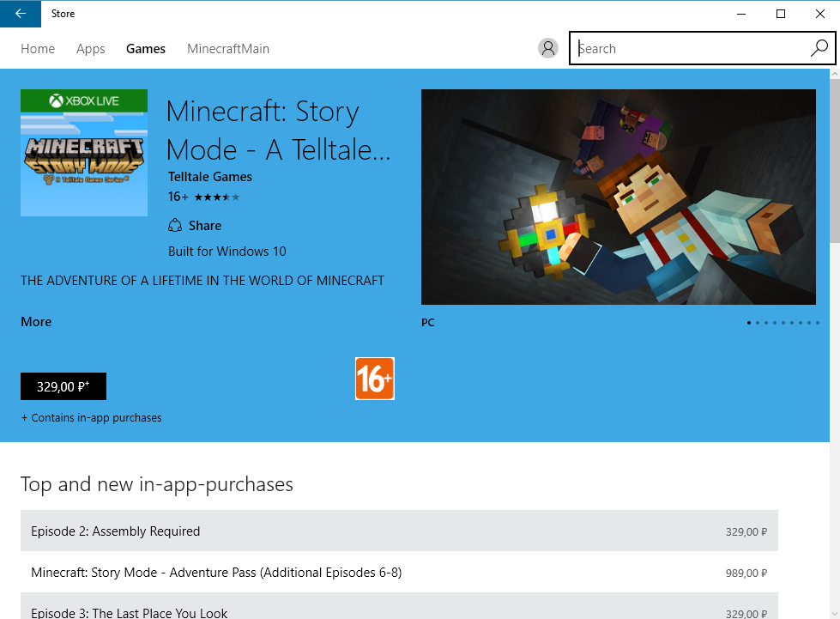The height and width of the screenshot is (619, 840).
Task: Expand the More section of the description
Action: [36, 321]
